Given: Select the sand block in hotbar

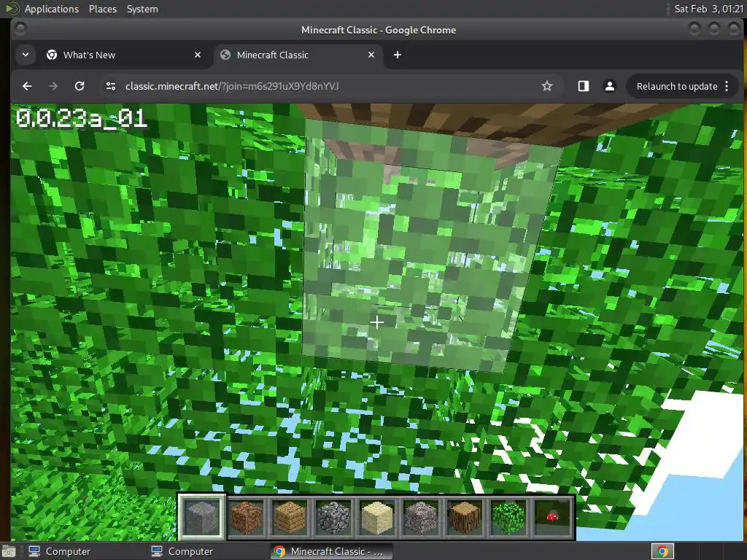Looking at the screenshot, I should [377, 517].
